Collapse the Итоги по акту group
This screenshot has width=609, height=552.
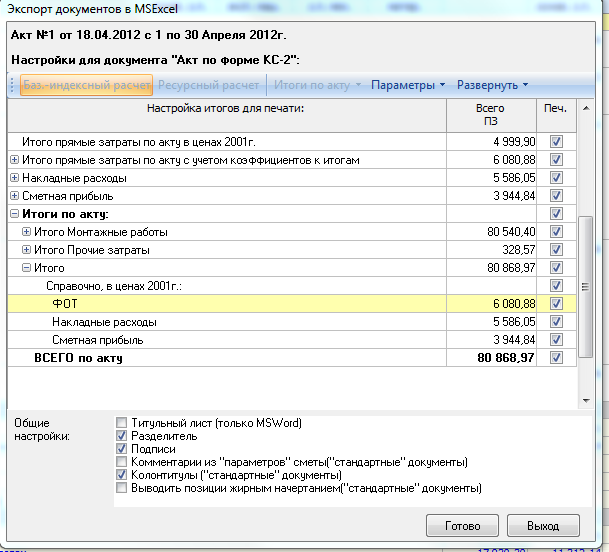coord(14,214)
